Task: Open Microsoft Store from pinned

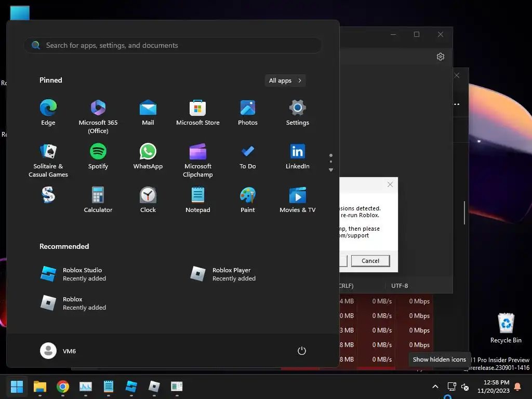Action: (x=198, y=113)
